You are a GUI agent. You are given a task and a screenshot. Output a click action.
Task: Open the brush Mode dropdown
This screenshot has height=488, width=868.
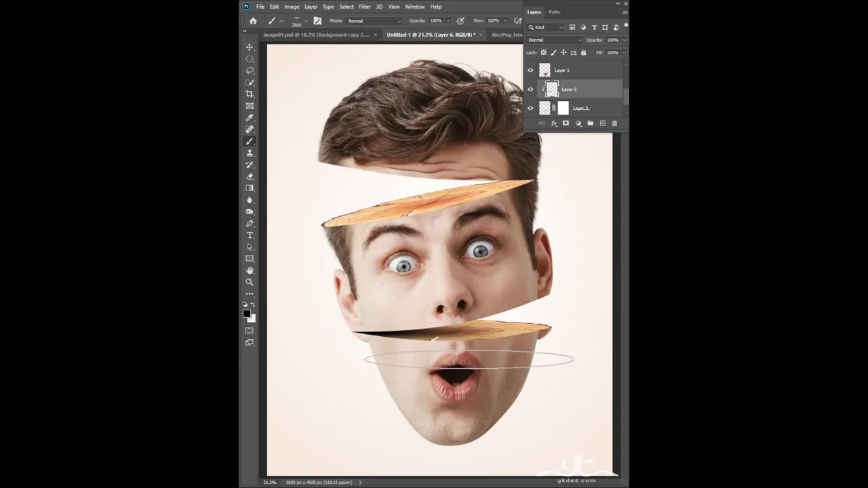374,21
